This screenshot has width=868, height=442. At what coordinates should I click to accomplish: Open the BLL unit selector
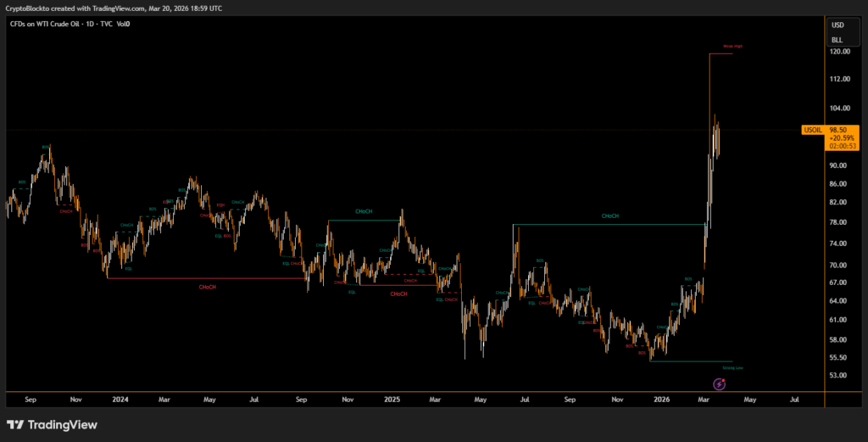[x=837, y=40]
